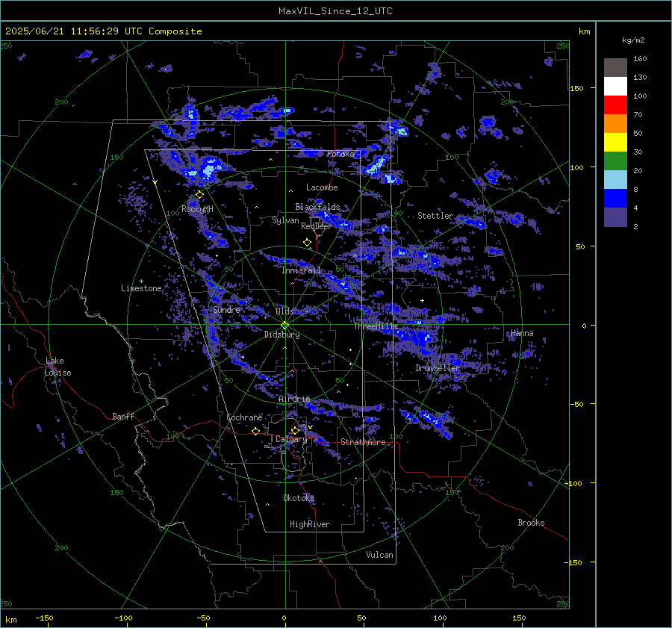Screen dimensions: 672x628
Task: Click the RockyMH label
Action: point(197,209)
